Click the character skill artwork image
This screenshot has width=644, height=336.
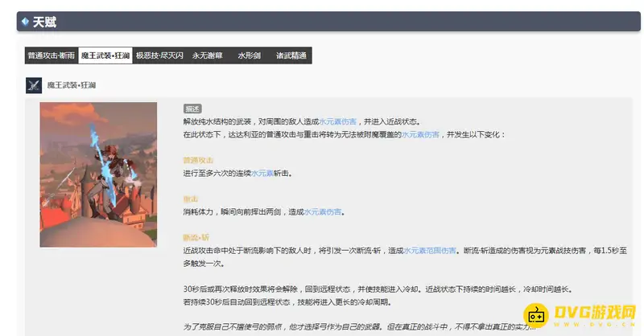[98, 174]
